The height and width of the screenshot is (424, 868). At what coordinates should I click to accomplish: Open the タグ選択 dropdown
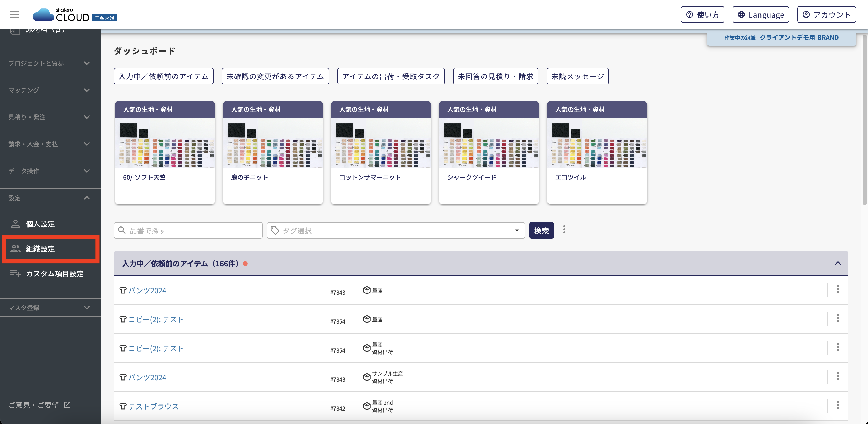395,230
